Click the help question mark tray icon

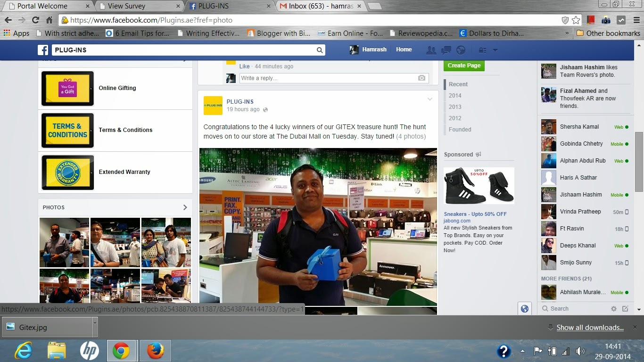point(504,351)
